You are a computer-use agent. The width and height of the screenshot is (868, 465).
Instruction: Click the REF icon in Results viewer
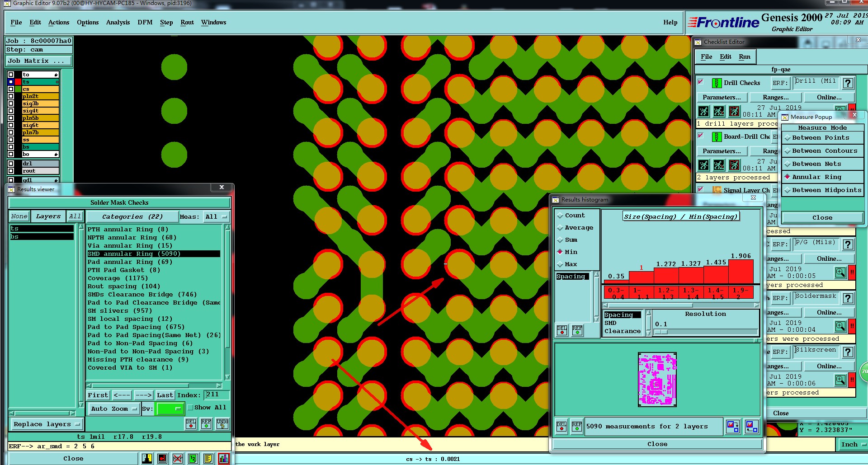206,424
